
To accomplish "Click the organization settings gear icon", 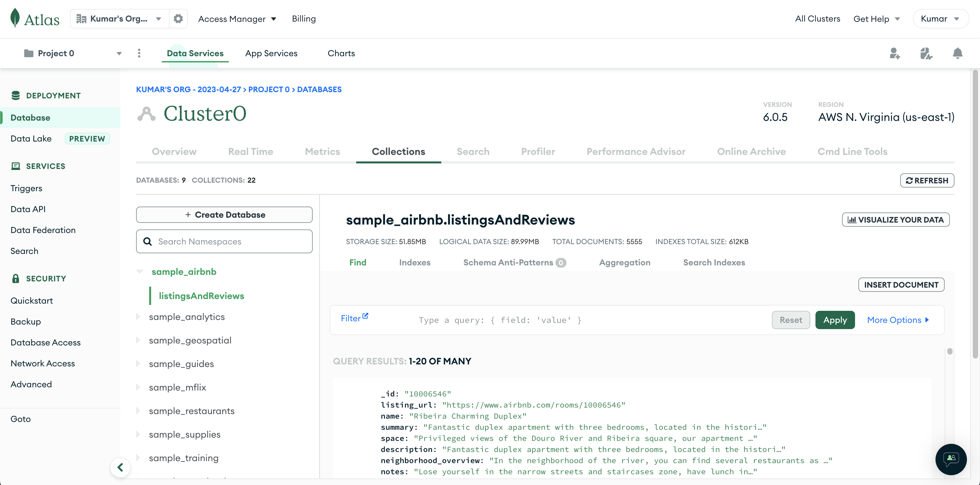I will pos(178,19).
